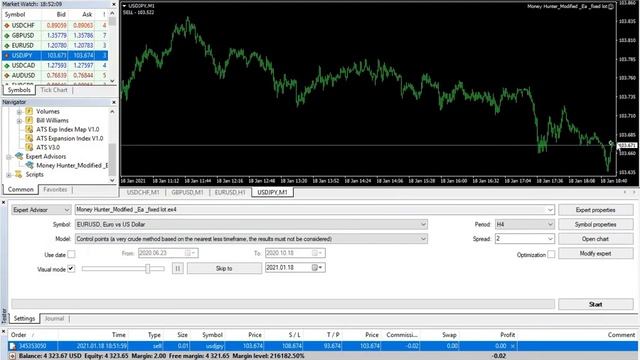Switch to the Journal tab in Tester

(54, 318)
